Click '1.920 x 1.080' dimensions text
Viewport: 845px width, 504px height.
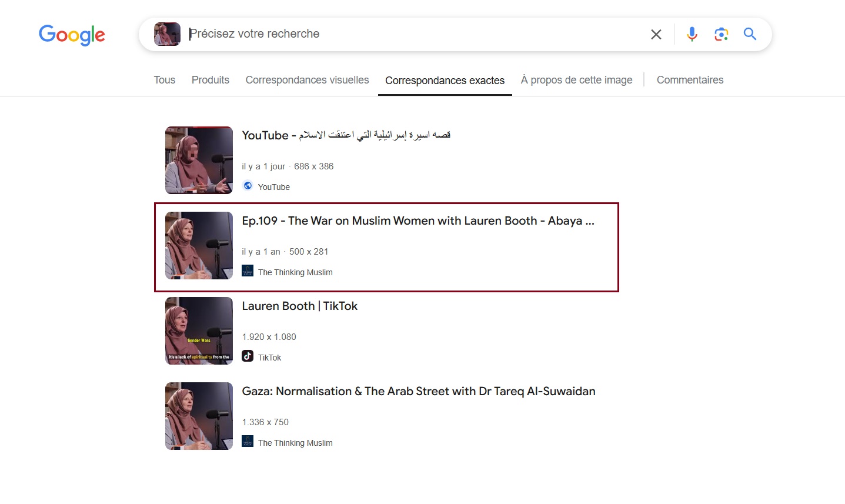click(269, 337)
